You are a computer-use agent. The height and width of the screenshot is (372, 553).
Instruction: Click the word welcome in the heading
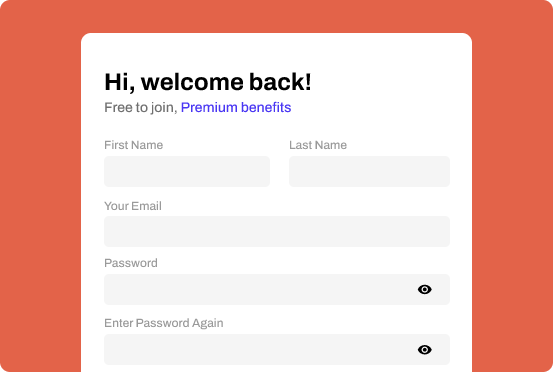tap(192, 82)
